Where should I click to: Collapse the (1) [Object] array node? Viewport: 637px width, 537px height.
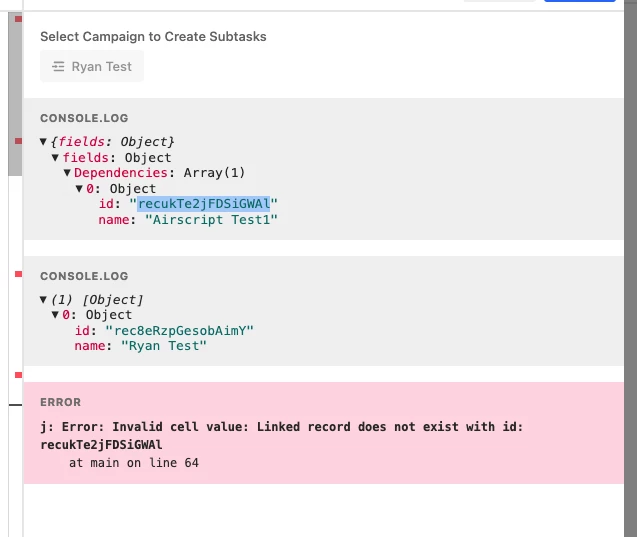tap(43, 299)
